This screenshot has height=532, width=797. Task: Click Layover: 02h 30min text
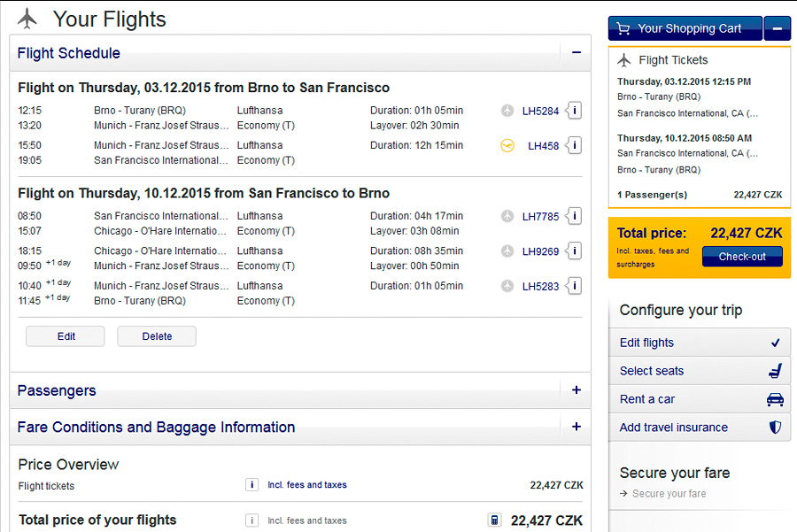[414, 126]
